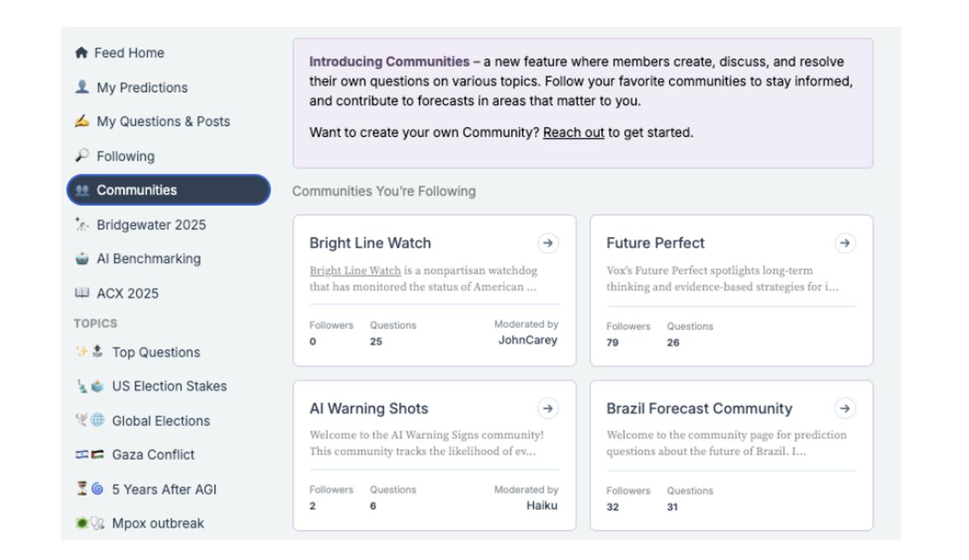Click the underlined Bright Line Watch link

[355, 270]
